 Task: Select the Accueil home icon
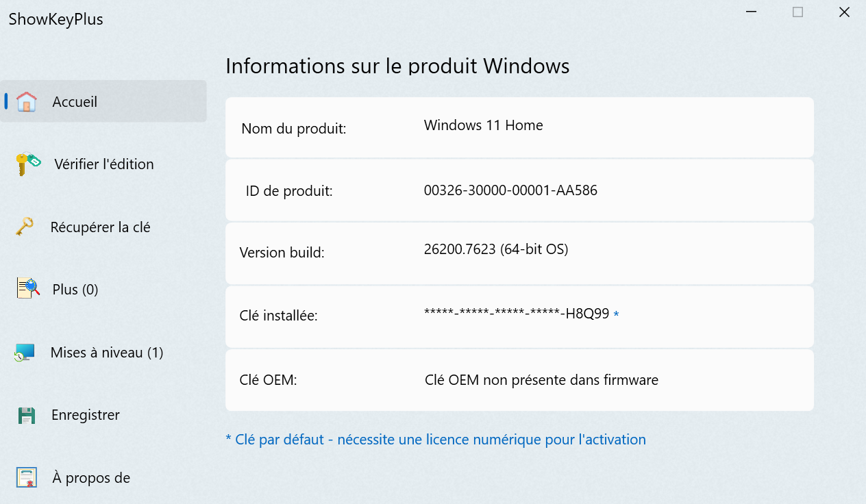pos(27,101)
